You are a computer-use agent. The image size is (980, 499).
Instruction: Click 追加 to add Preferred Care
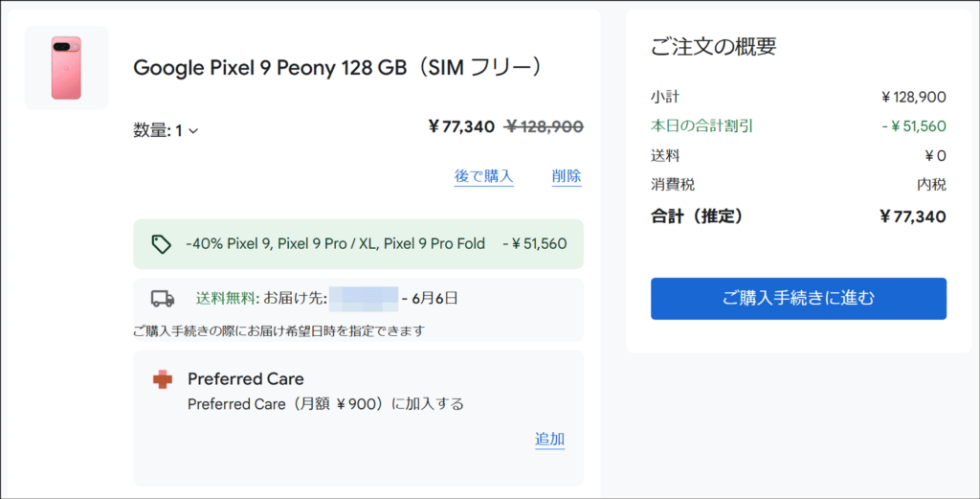coord(550,440)
